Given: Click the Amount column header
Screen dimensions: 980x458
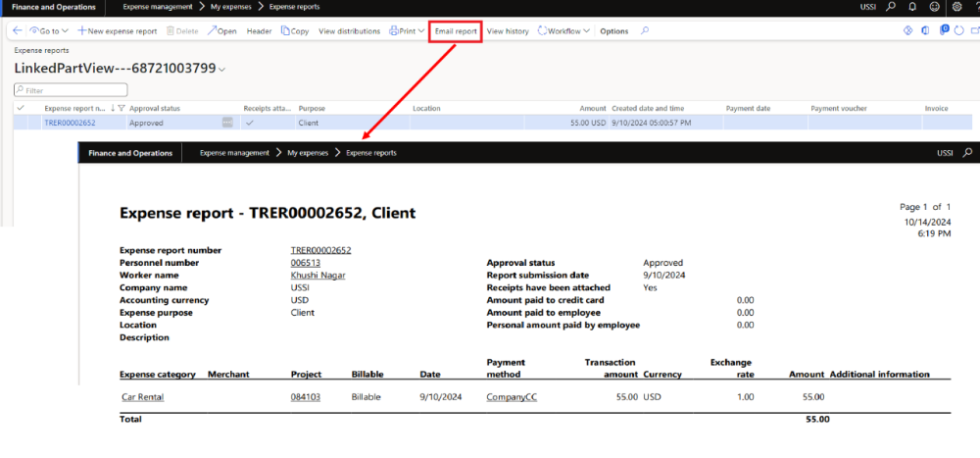Looking at the screenshot, I should click(x=593, y=108).
